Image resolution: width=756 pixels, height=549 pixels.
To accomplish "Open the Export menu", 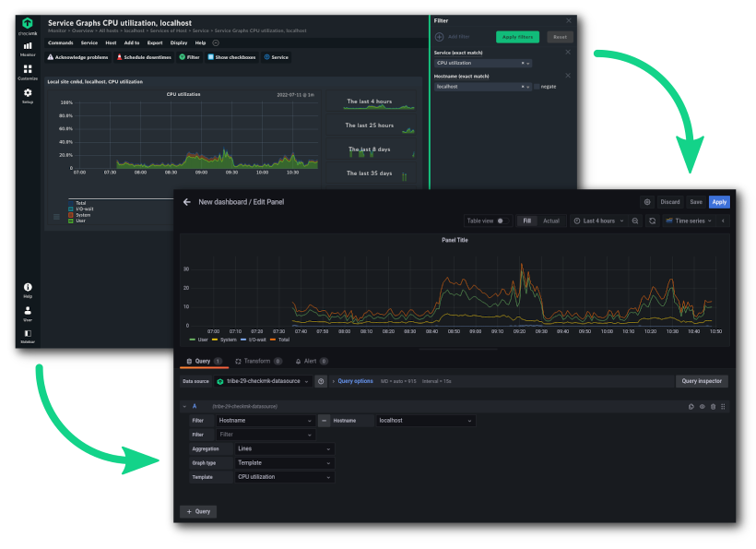I will click(x=155, y=42).
